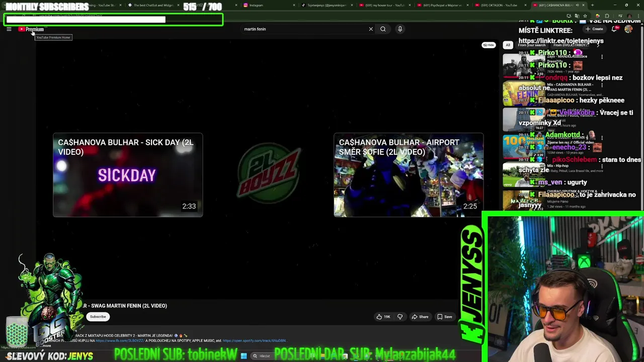Open the 2LBOYZZ Facebook link in description

pos(120,341)
